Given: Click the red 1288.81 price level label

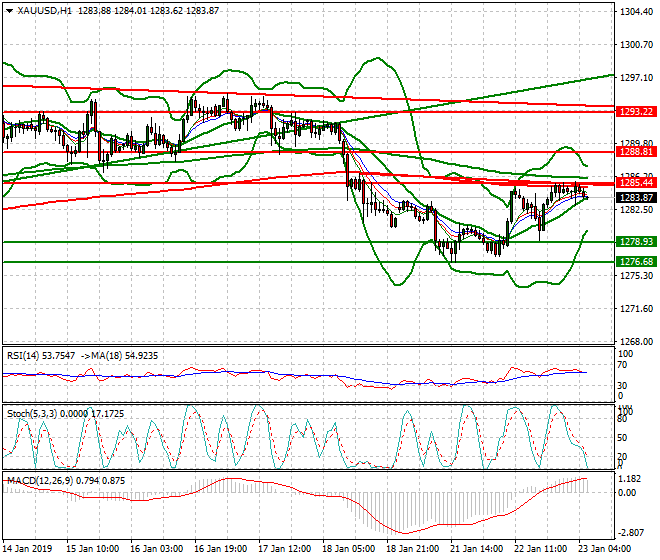Looking at the screenshot, I should (636, 152).
